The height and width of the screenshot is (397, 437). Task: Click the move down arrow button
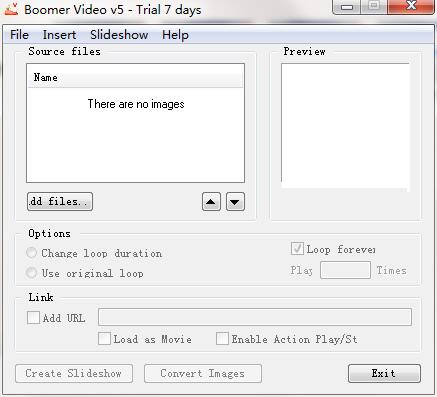pyautogui.click(x=235, y=202)
